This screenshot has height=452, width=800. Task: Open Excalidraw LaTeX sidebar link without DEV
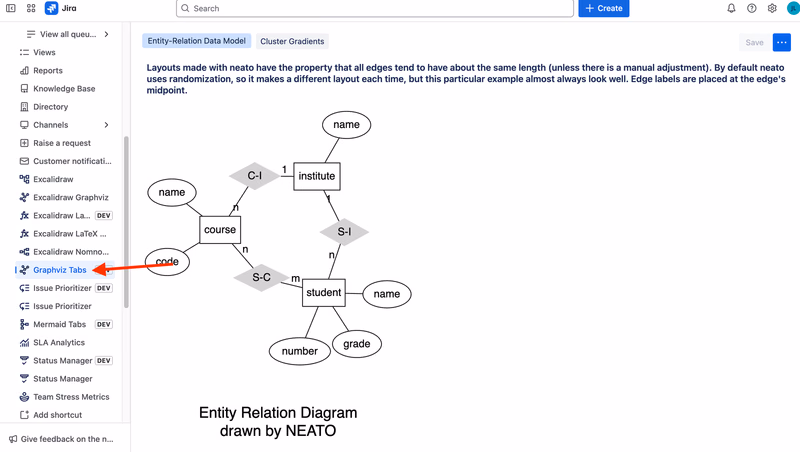pyautogui.click(x=65, y=234)
